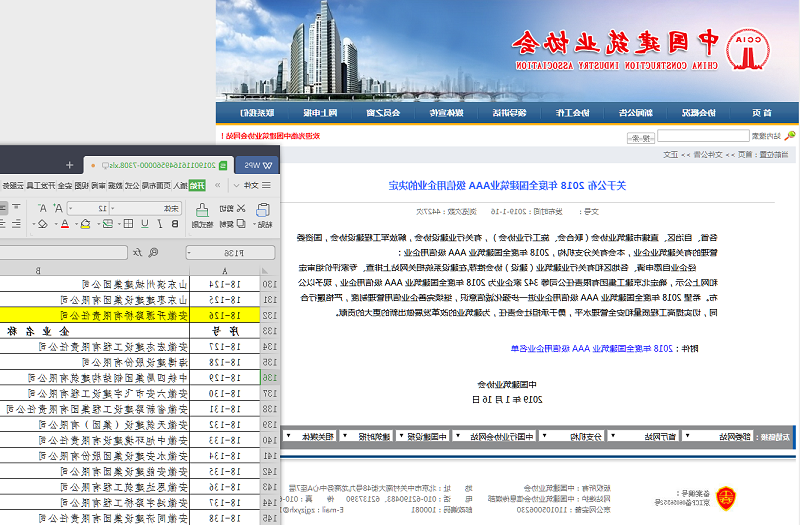800x525 pixels.
Task: Toggle Italic formatting
Action: [x=160, y=223]
